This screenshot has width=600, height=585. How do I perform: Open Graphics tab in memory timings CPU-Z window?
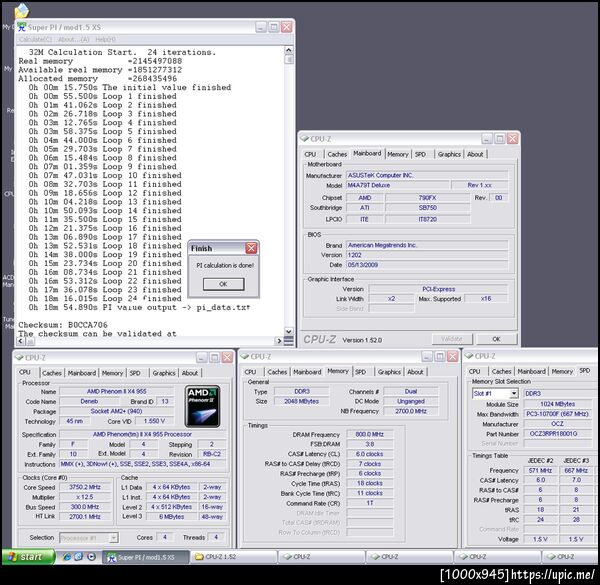pos(390,372)
